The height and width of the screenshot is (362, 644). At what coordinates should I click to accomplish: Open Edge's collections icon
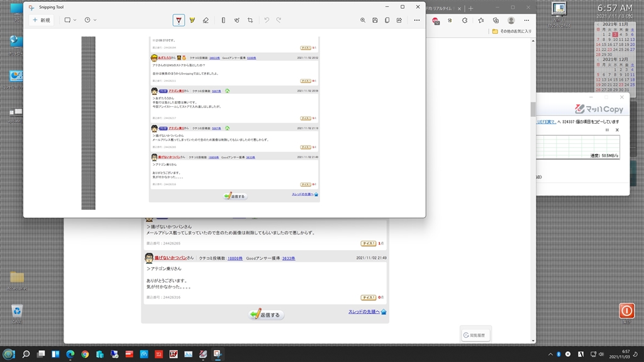[x=496, y=21]
